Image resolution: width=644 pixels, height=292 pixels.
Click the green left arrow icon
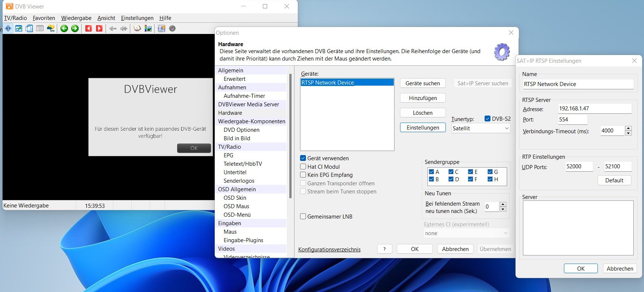[x=64, y=28]
